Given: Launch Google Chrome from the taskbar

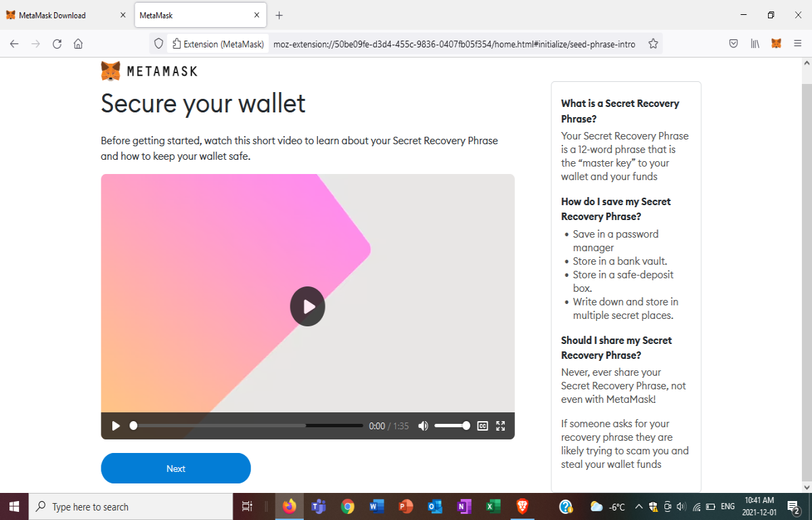Looking at the screenshot, I should pos(348,506).
